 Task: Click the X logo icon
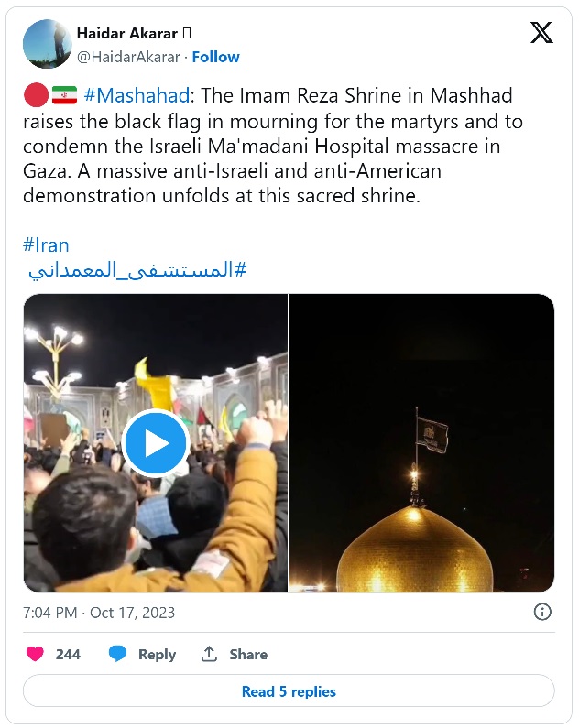(541, 32)
